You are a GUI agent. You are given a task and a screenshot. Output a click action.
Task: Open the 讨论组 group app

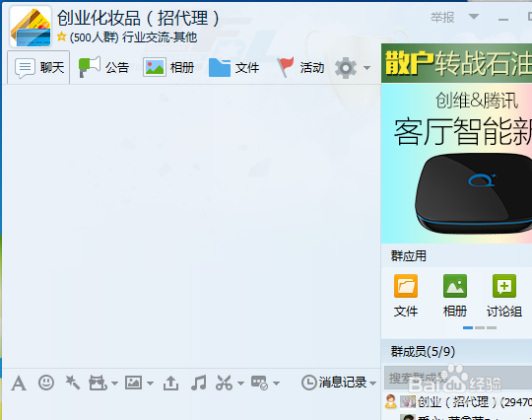504,296
